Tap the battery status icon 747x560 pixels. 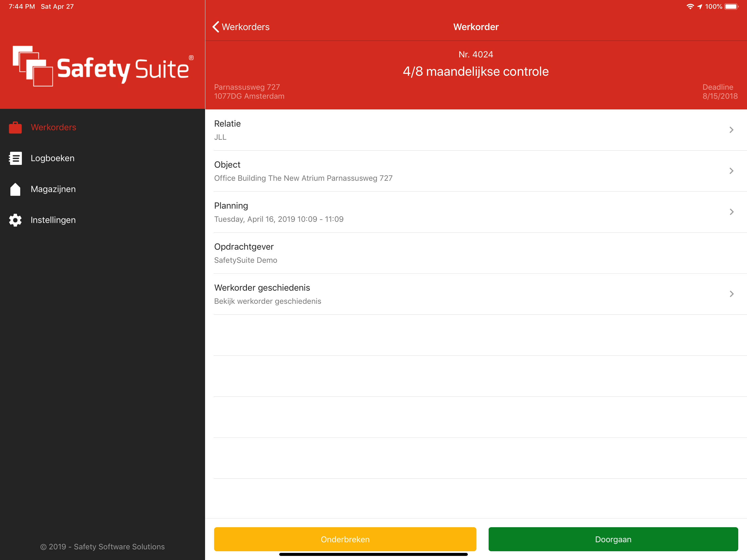tap(731, 6)
